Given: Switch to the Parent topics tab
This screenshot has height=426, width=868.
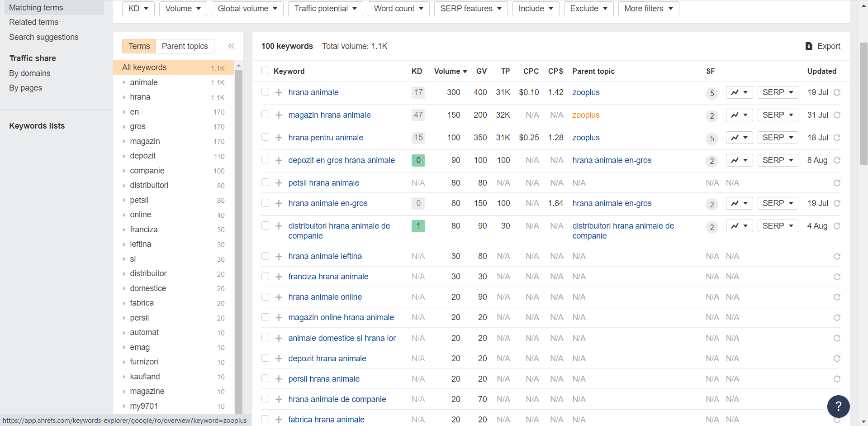Looking at the screenshot, I should (185, 46).
